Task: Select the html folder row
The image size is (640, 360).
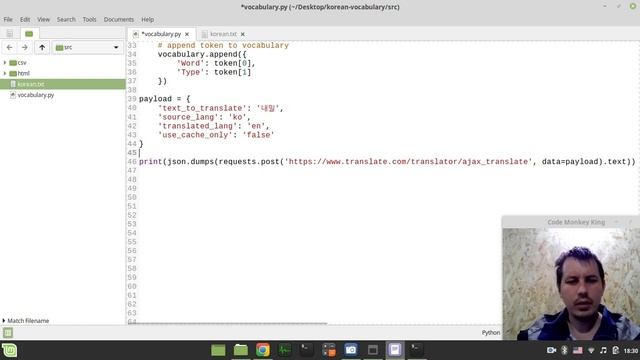Action: click(x=62, y=73)
